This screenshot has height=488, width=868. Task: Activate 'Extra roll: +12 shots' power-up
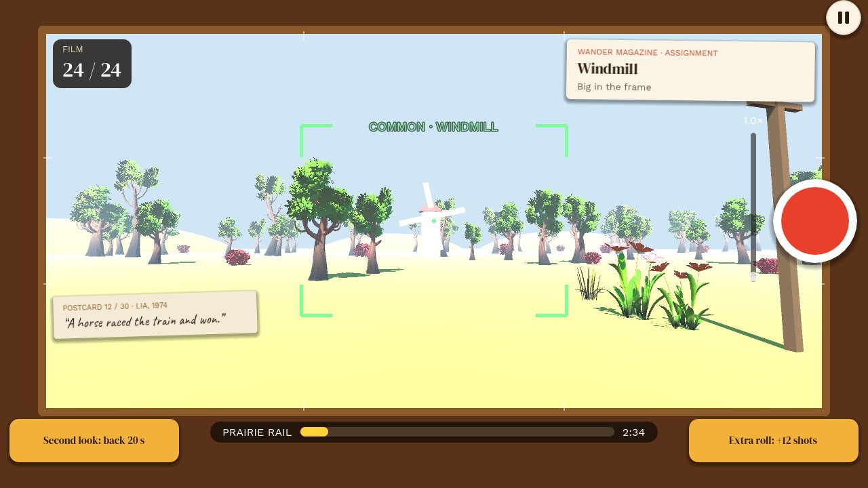(774, 441)
